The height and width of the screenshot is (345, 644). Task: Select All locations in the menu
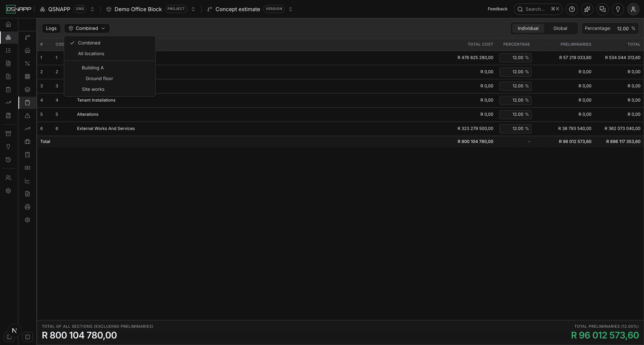click(110, 53)
